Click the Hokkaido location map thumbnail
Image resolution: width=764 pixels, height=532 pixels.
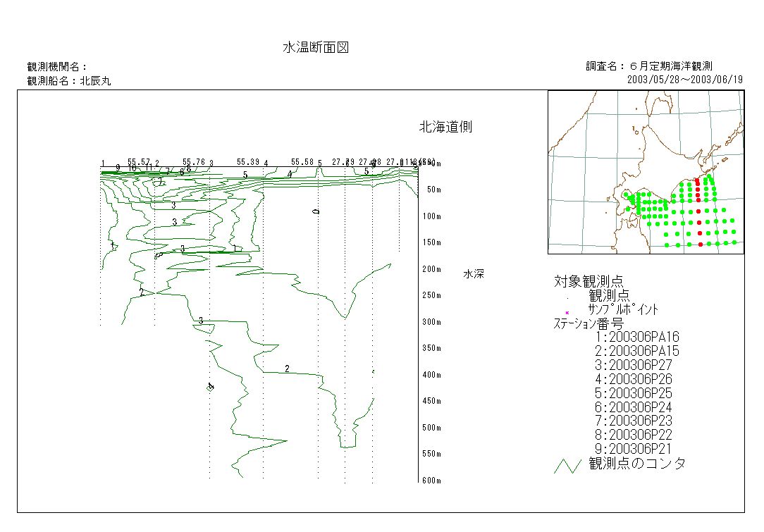coord(646,172)
